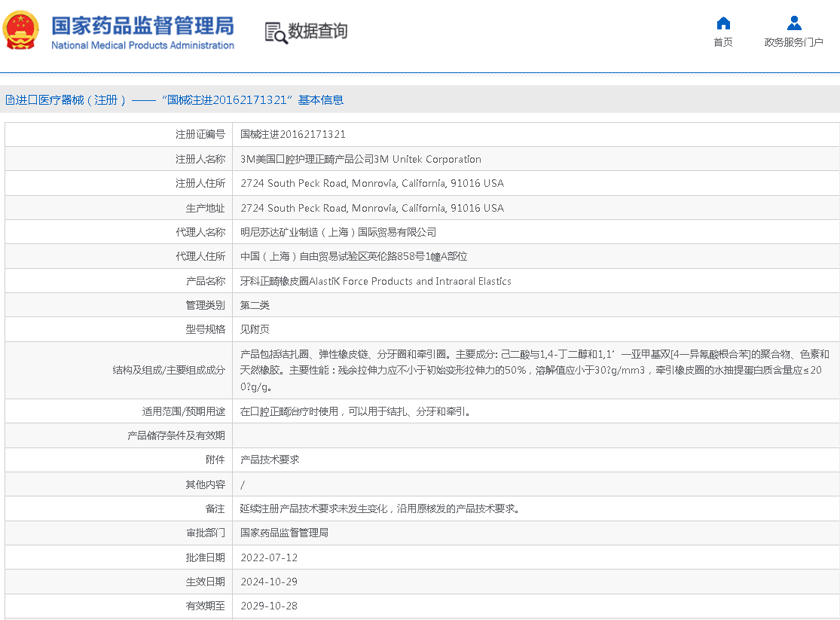Select the 附件 label
The height and width of the screenshot is (620, 840).
[215, 460]
